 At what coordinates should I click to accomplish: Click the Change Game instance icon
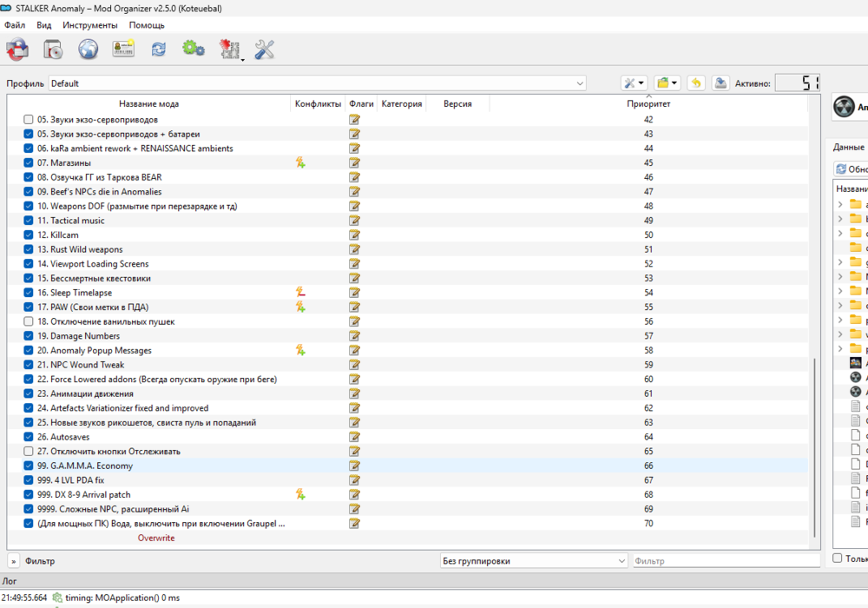(x=17, y=50)
